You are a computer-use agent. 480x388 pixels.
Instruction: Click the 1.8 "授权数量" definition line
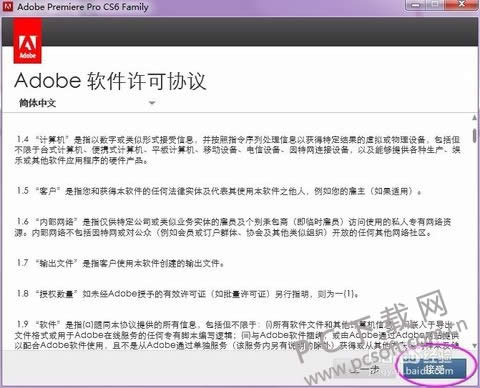point(188,294)
